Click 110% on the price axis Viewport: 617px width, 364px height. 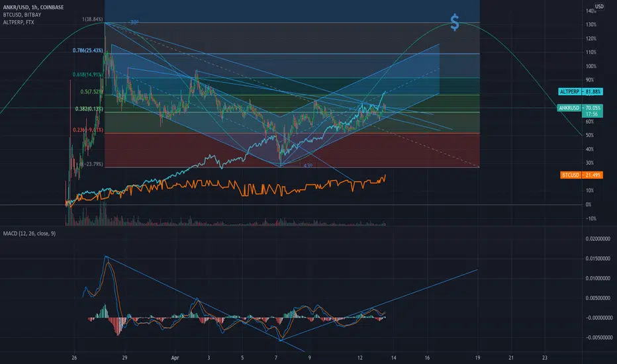[591, 52]
